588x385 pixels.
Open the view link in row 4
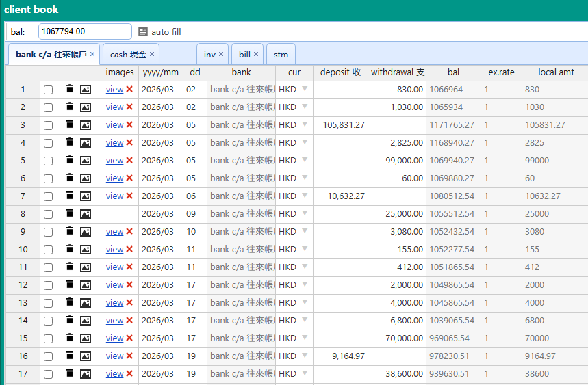click(114, 142)
